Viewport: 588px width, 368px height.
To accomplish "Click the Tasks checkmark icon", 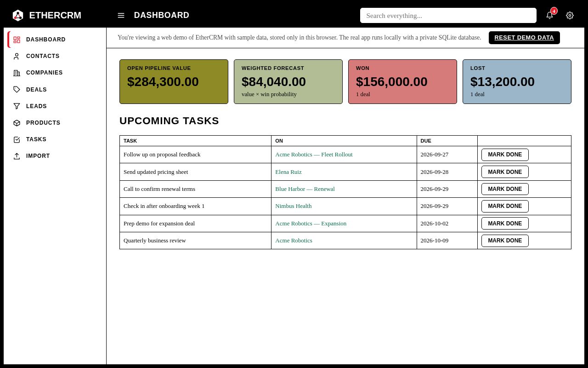I will (17, 139).
